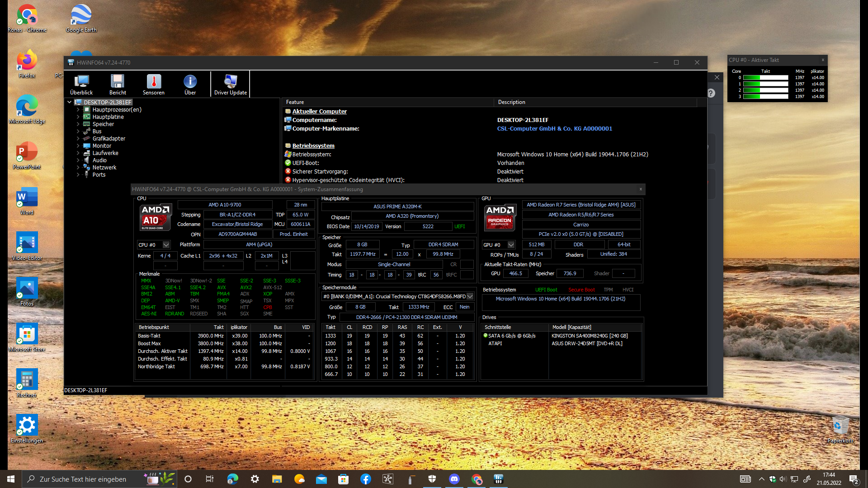Select Laufwerke in the device tree
Image resolution: width=868 pixels, height=488 pixels.
[x=105, y=153]
